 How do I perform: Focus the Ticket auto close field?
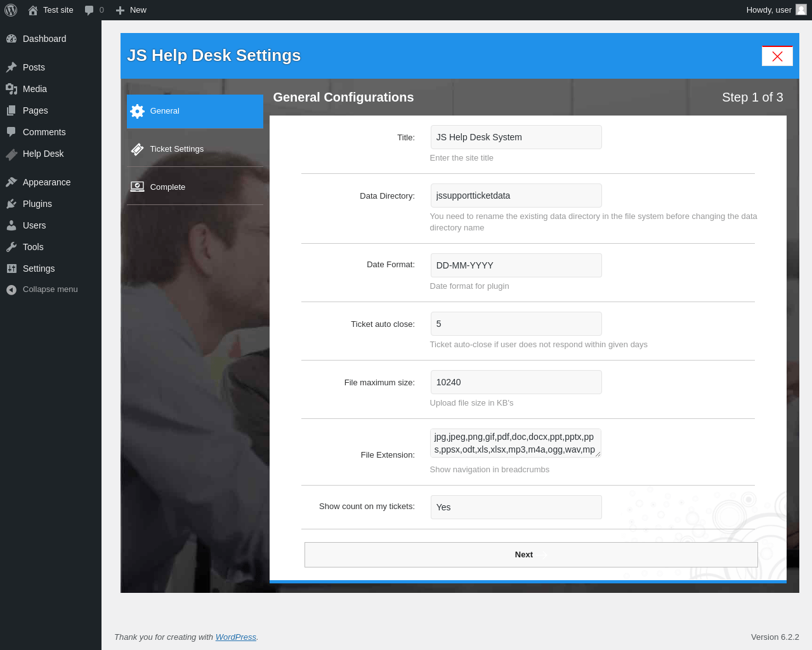[x=516, y=324]
